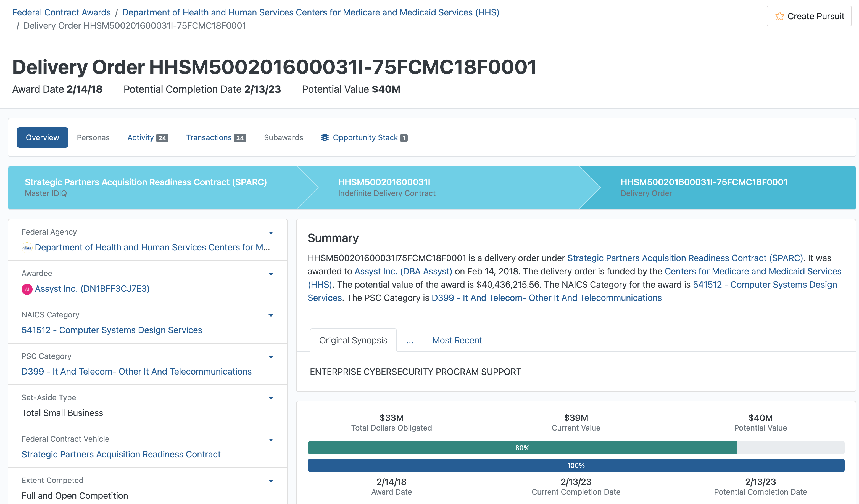This screenshot has height=504, width=859.
Task: Expand the Set-Aside Type dropdown arrow
Action: (x=271, y=398)
